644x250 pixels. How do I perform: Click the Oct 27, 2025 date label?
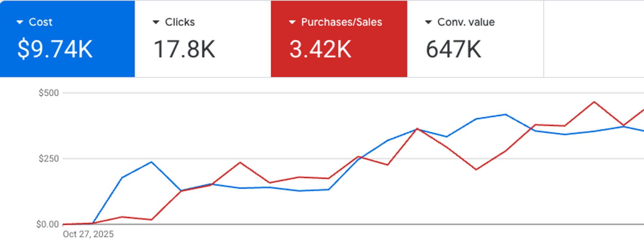click(x=88, y=234)
